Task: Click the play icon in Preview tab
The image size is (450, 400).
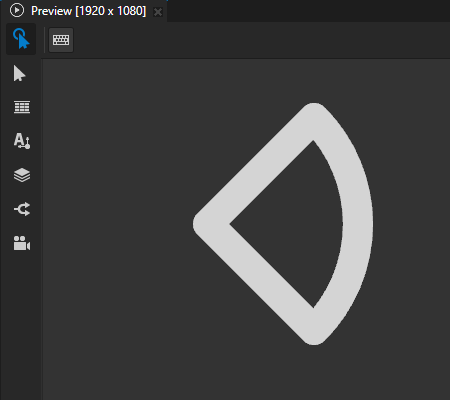Action: pos(17,11)
